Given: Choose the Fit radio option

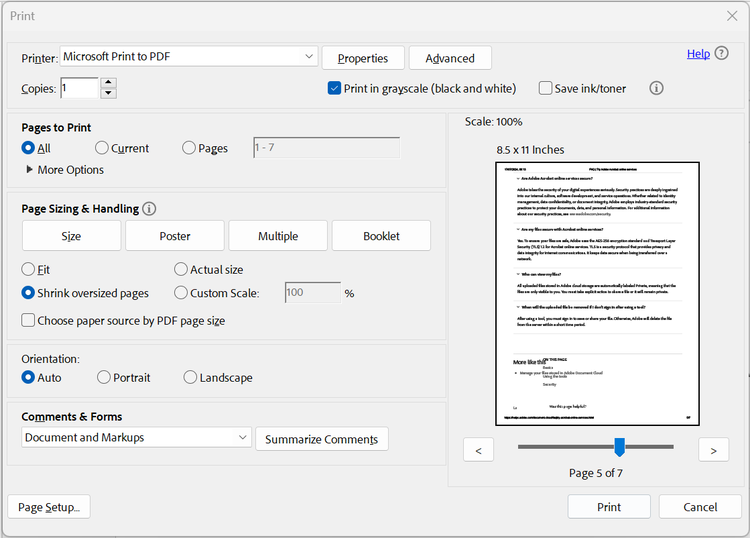Looking at the screenshot, I should (28, 269).
